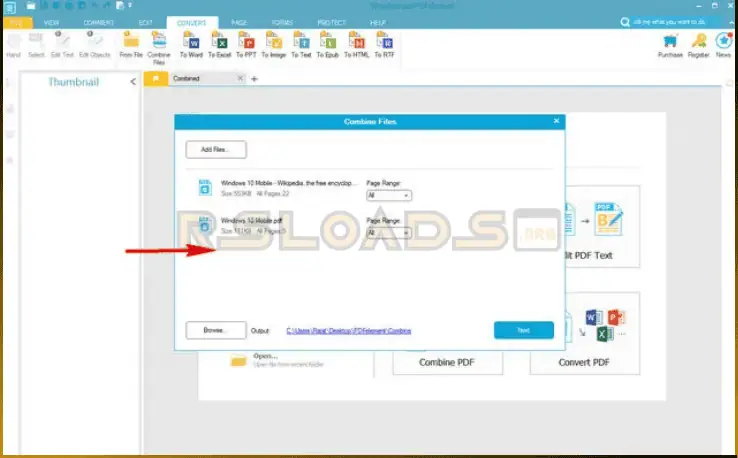Activate the Edit Objects tool
The height and width of the screenshot is (458, 738).
95,46
